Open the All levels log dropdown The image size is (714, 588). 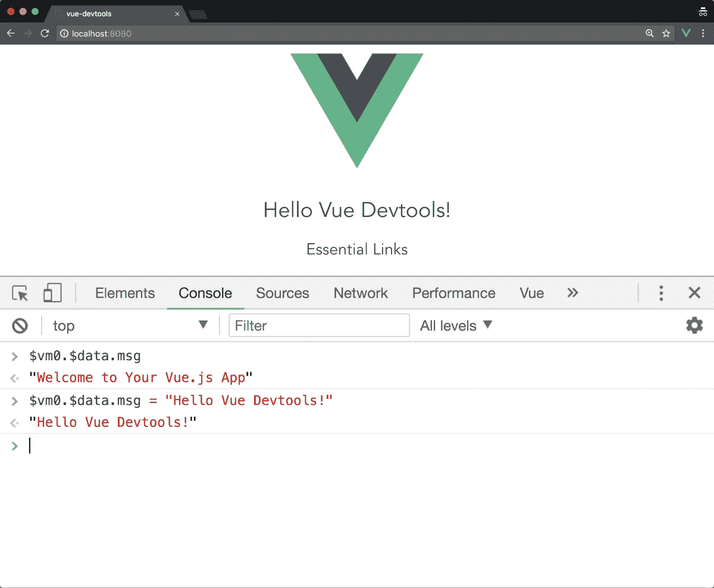(x=456, y=325)
